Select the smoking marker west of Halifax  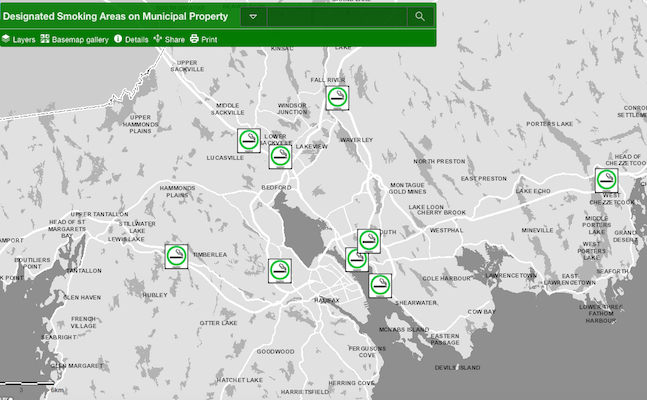280,270
